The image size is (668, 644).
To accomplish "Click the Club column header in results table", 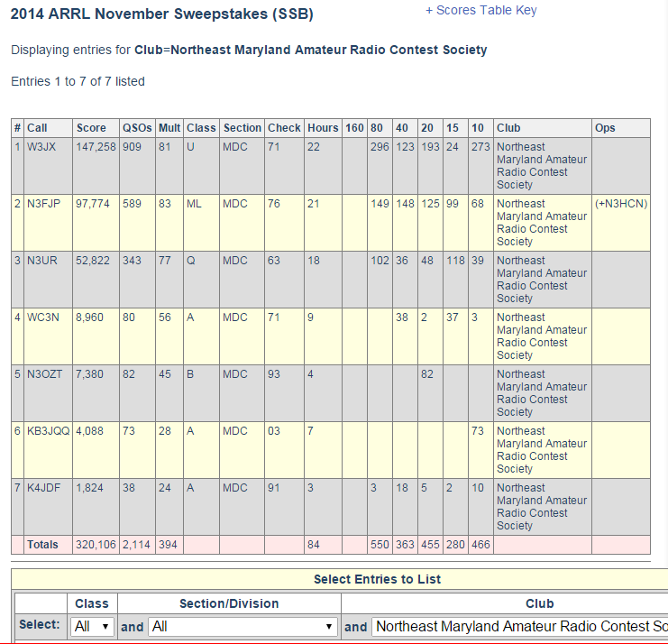I will click(x=508, y=128).
